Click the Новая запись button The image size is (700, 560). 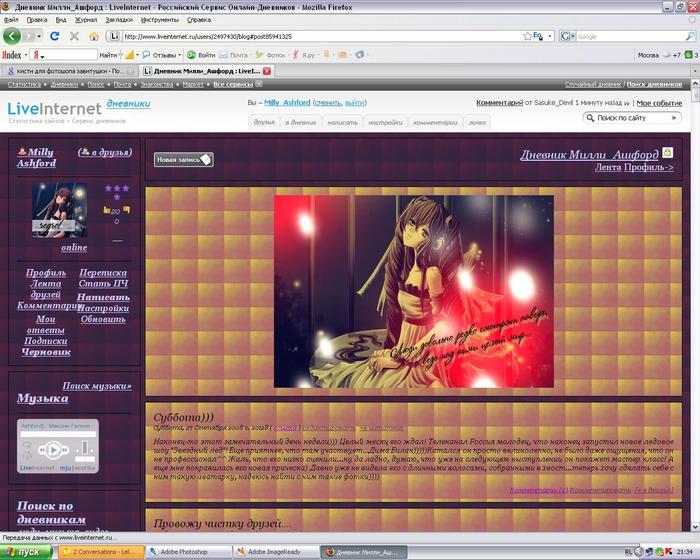(x=183, y=159)
